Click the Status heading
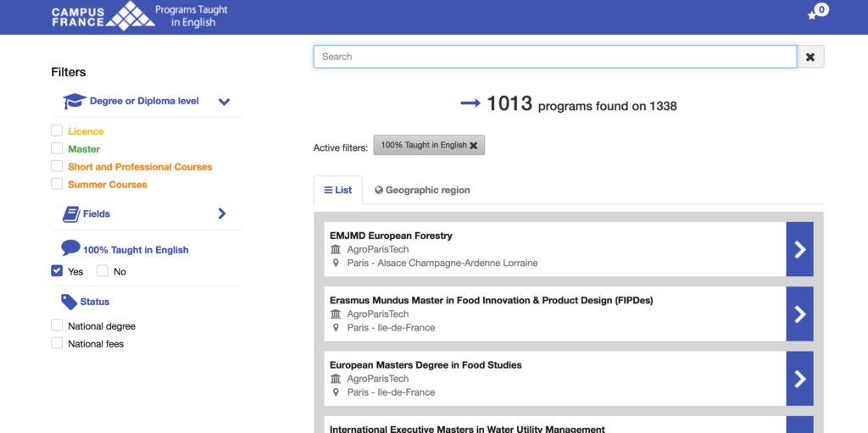Screen dimensions: 868x433 pyautogui.click(x=95, y=302)
